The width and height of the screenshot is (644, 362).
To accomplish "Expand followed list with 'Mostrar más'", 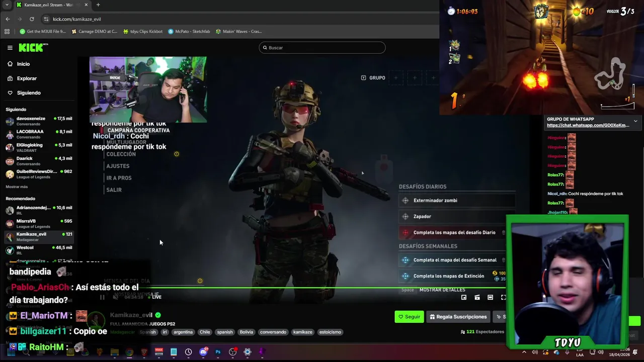I will 17,187.
